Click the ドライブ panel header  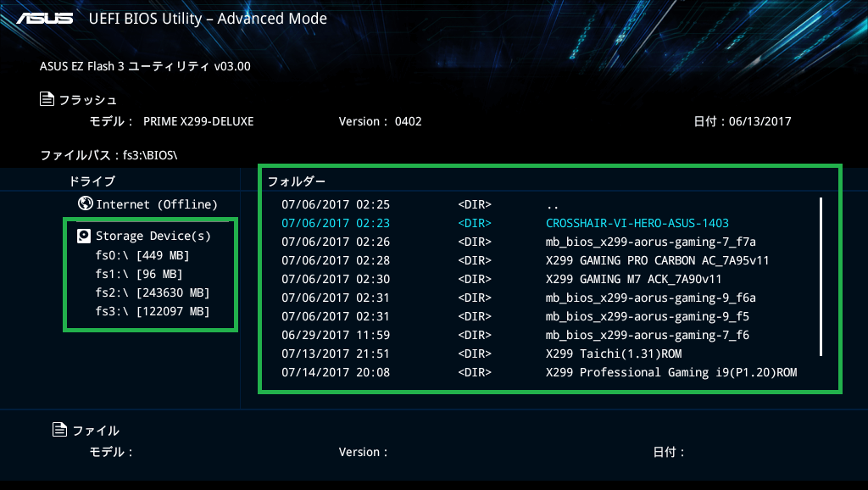pos(92,181)
